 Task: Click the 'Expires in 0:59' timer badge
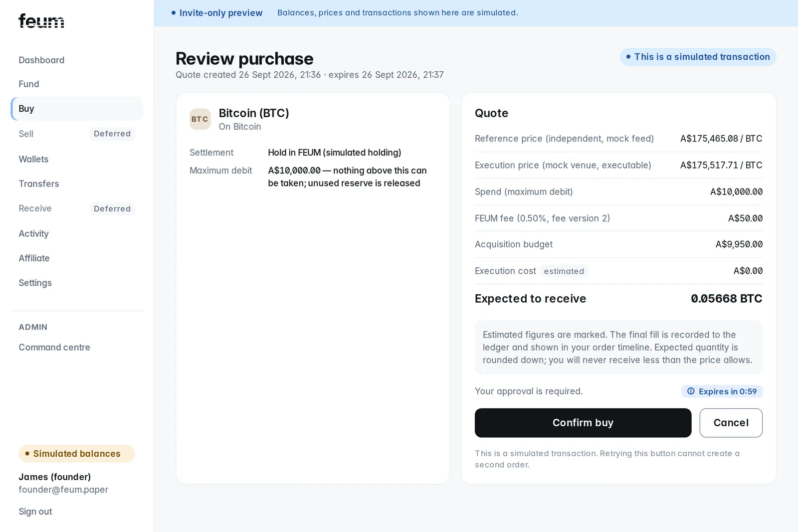pyautogui.click(x=722, y=391)
